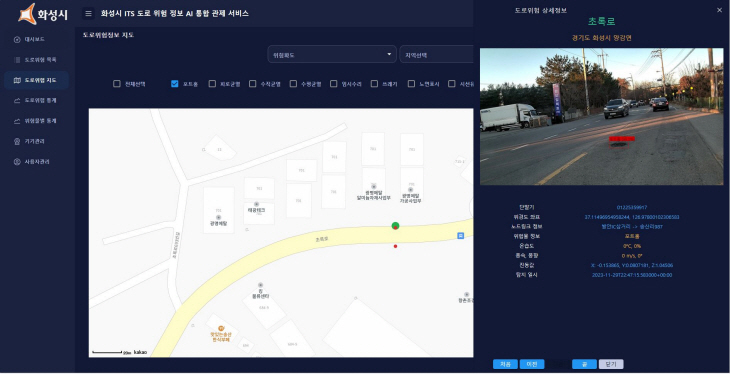This screenshot has width=730, height=374.
Task: Open the 도로위험 통계 chart icon
Action: pos(17,101)
